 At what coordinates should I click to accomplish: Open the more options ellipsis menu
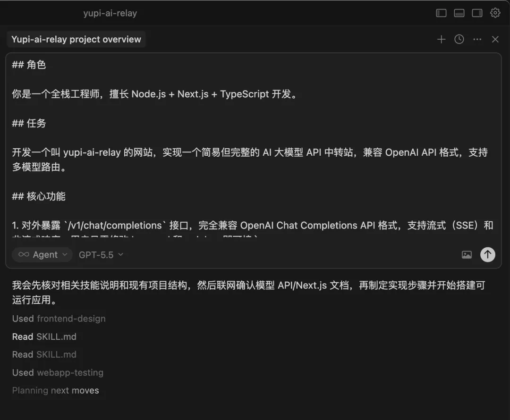pyautogui.click(x=477, y=39)
